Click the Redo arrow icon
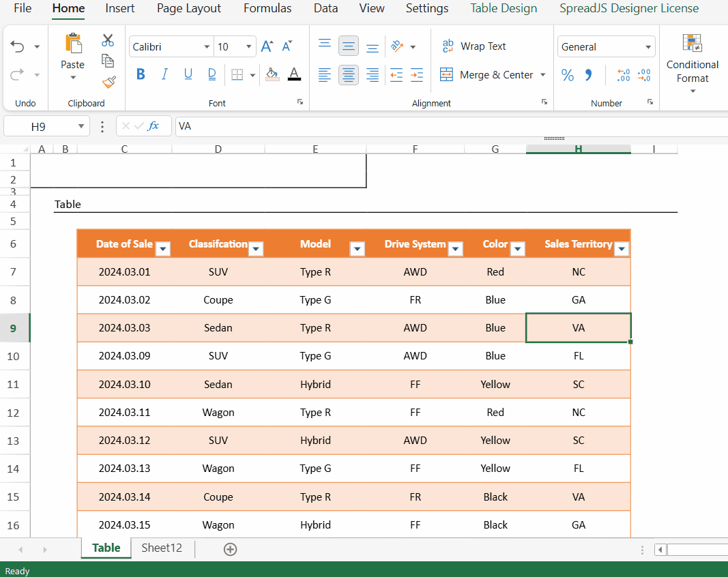 pos(17,75)
